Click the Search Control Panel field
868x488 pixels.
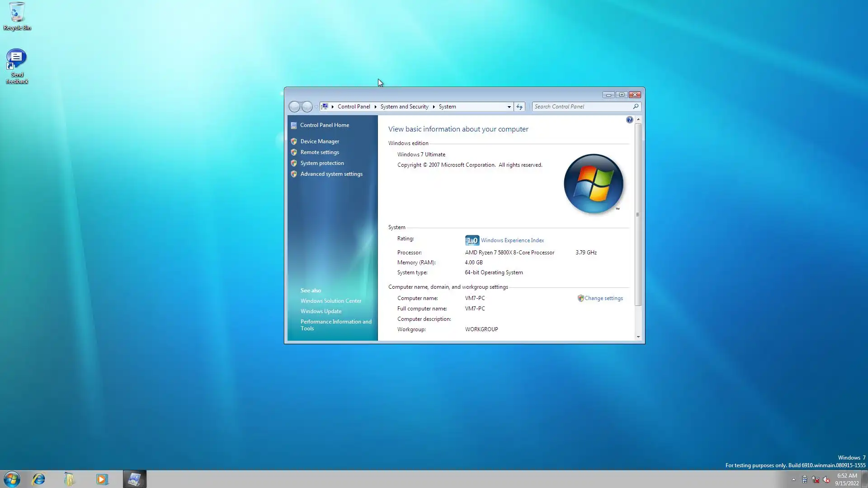click(x=581, y=107)
